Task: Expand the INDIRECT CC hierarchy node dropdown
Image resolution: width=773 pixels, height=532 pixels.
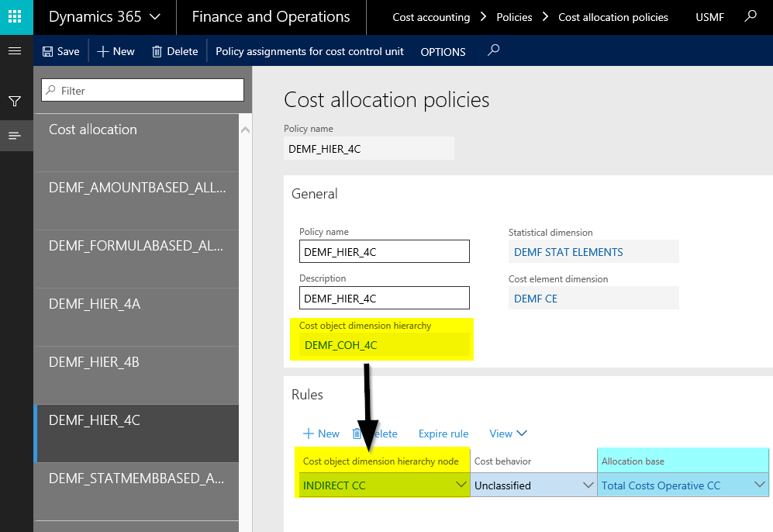Action: click(459, 485)
